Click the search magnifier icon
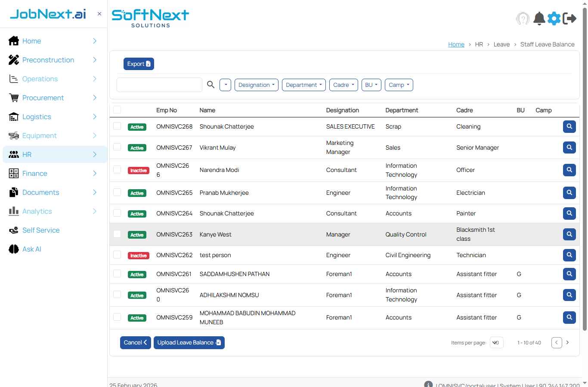The width and height of the screenshot is (588, 387). click(210, 85)
